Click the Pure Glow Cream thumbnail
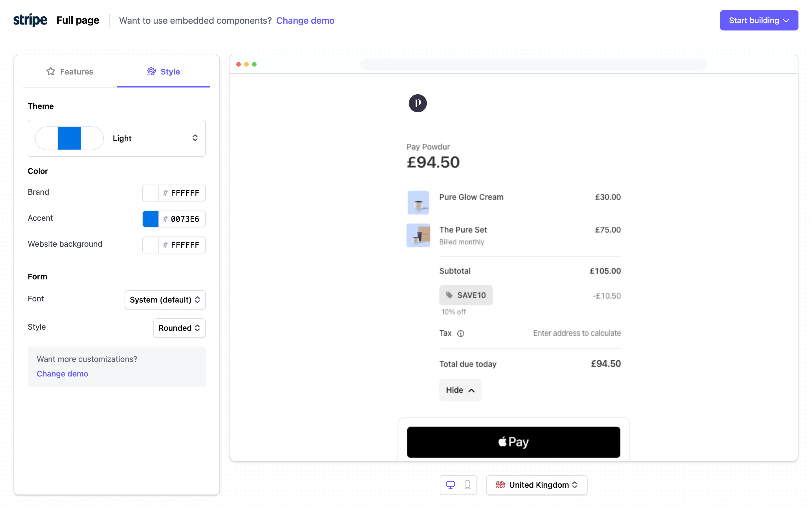This screenshot has height=508, width=812. coord(418,203)
